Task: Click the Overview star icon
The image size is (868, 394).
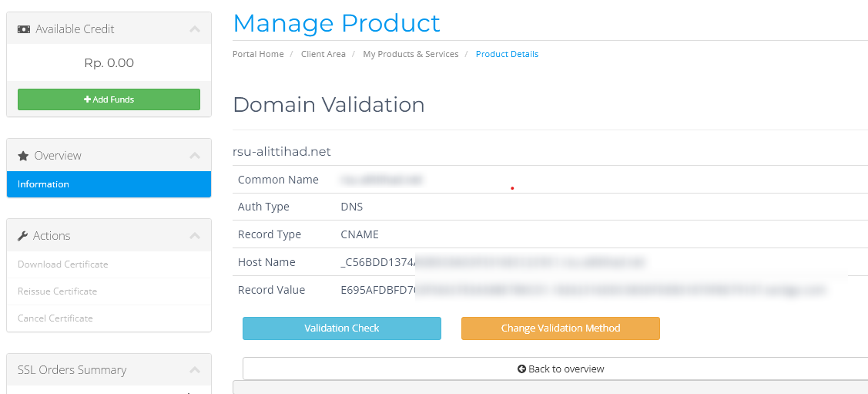Action: coord(23,156)
